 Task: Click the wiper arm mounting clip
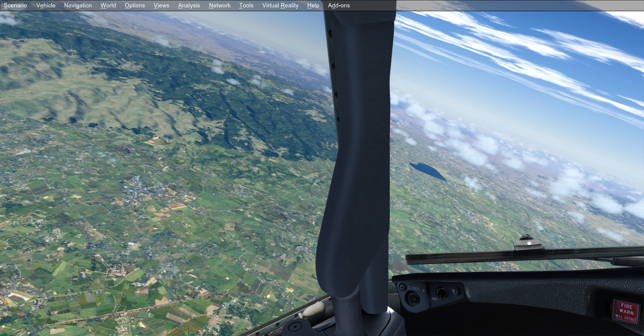[528, 244]
